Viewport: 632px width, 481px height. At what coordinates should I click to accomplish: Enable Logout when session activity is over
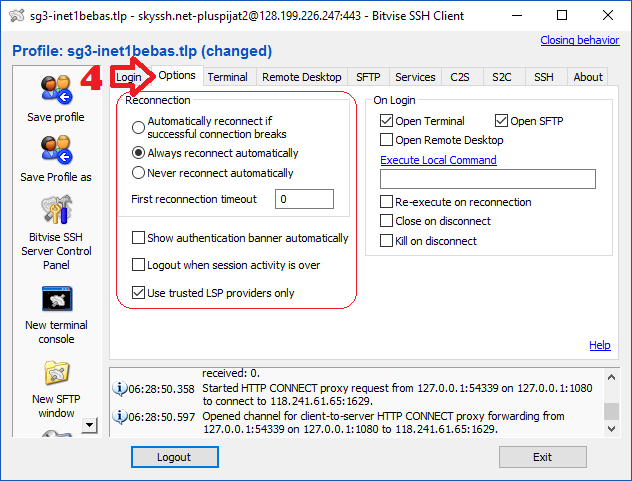tap(138, 264)
